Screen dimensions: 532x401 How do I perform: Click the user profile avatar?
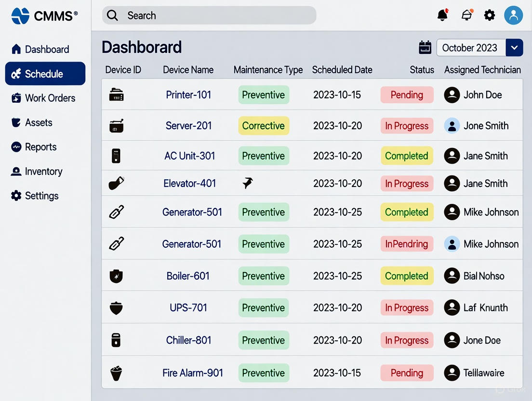coord(513,15)
